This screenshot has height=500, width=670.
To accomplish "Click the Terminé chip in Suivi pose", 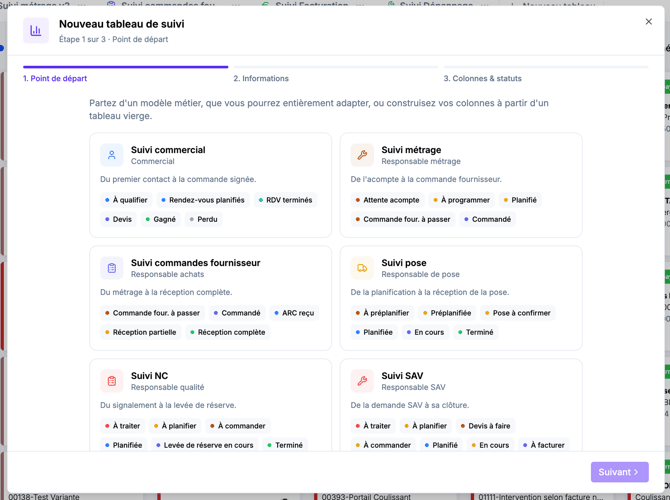I will [475, 332].
